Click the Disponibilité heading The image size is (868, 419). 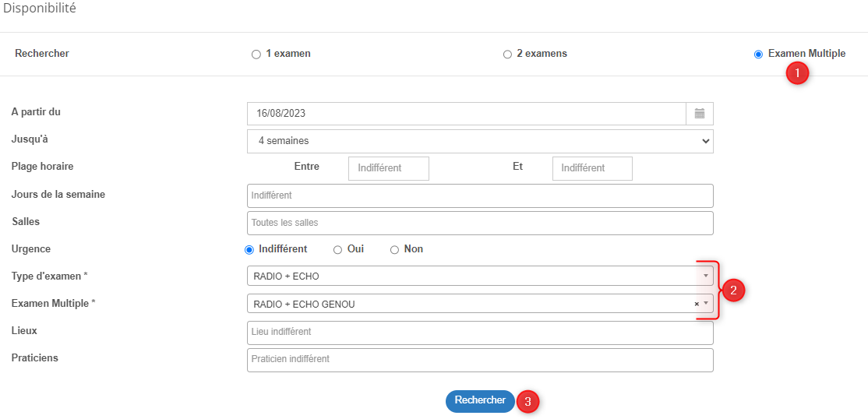(x=40, y=9)
